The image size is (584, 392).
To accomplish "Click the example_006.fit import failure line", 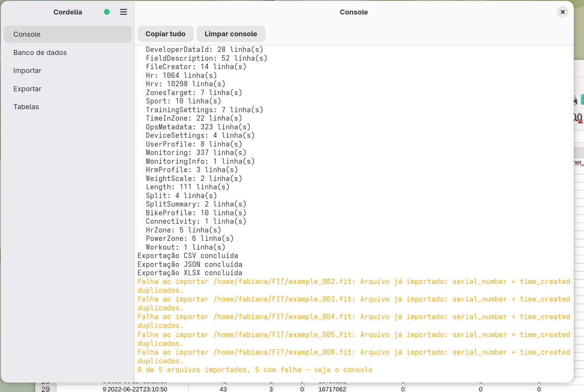I will (354, 357).
